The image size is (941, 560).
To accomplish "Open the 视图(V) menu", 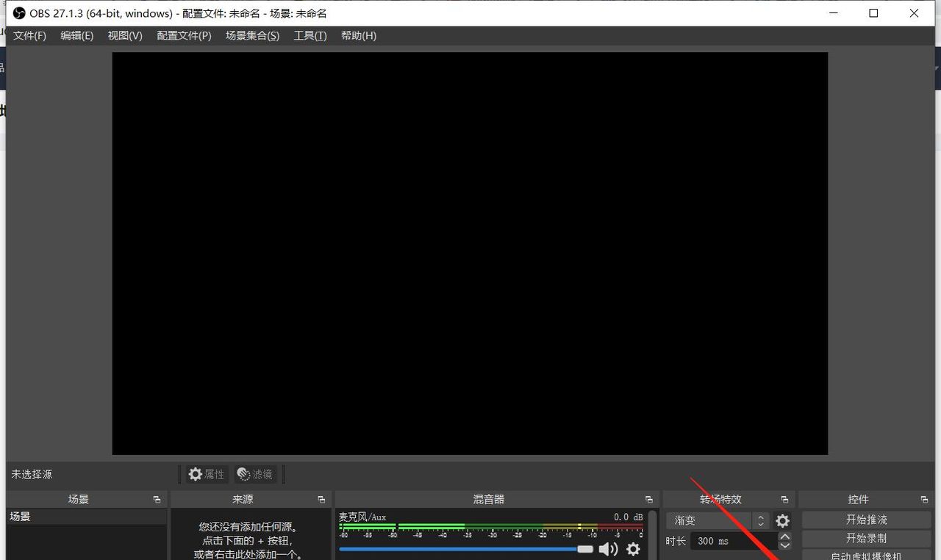I will pos(125,35).
